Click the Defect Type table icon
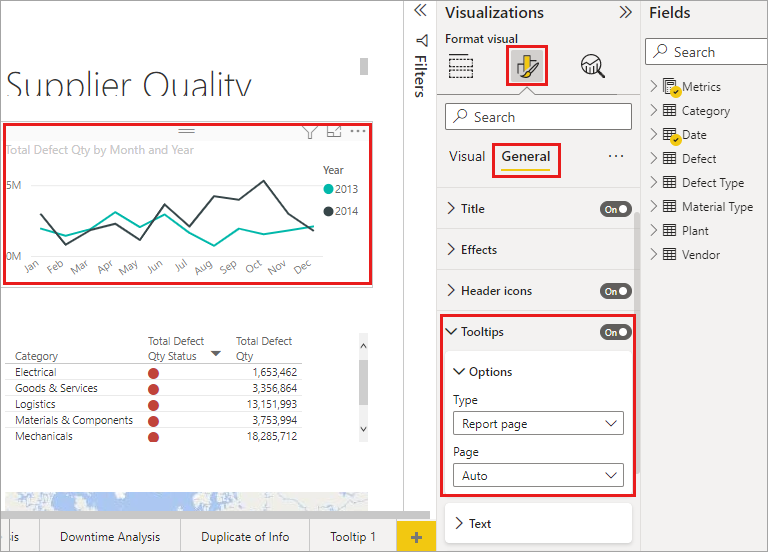The image size is (768, 552). pyautogui.click(x=670, y=182)
